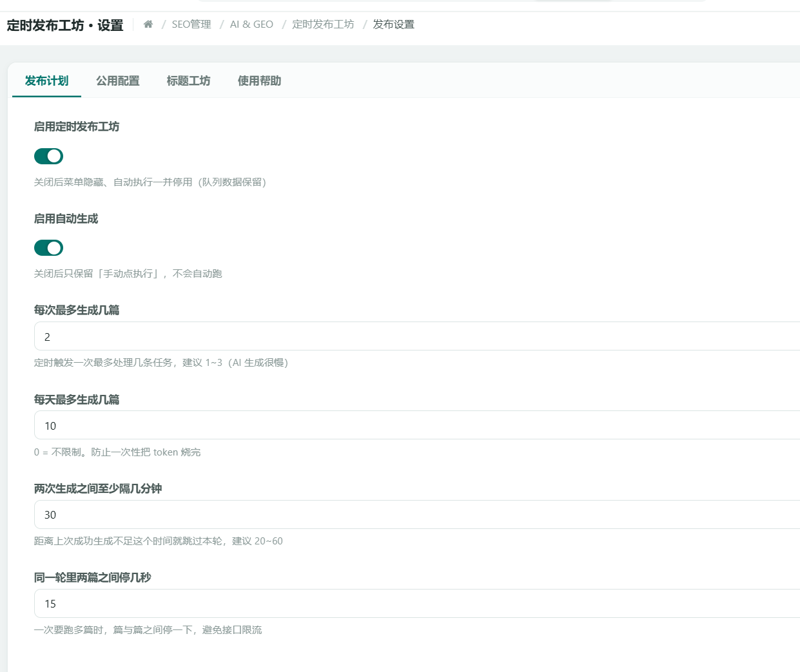Focus the 每次最多生成几篇 input field
This screenshot has width=800, height=672.
coord(417,336)
